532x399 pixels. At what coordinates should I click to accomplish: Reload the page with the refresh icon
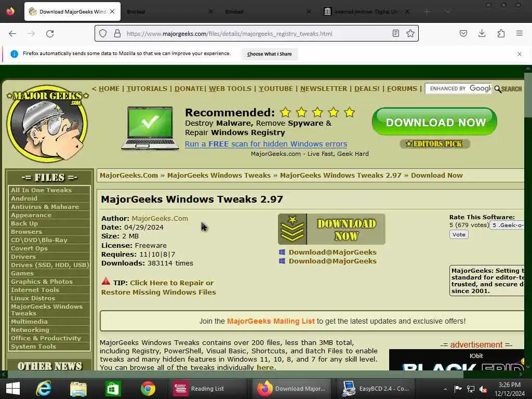click(50, 34)
